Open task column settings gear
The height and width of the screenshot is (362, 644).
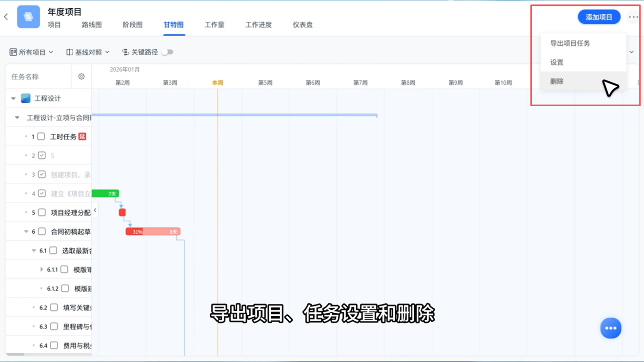pos(81,76)
